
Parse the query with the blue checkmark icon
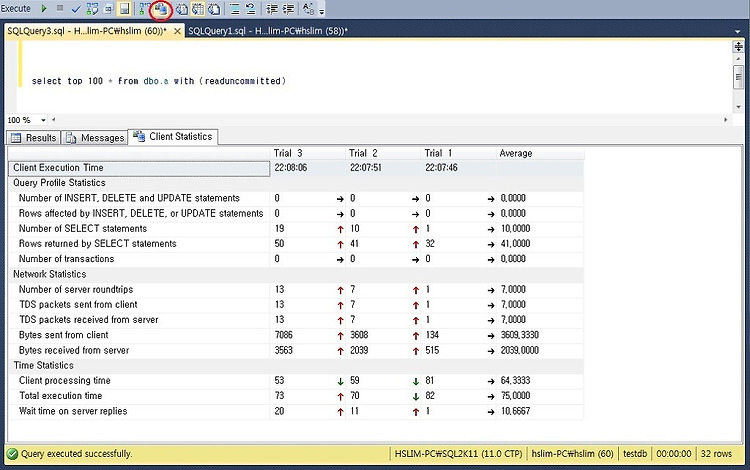click(76, 9)
